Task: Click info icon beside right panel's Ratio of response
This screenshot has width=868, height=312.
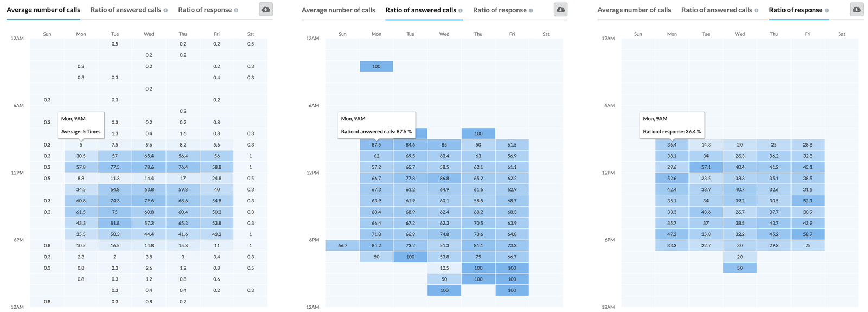Action: click(827, 10)
